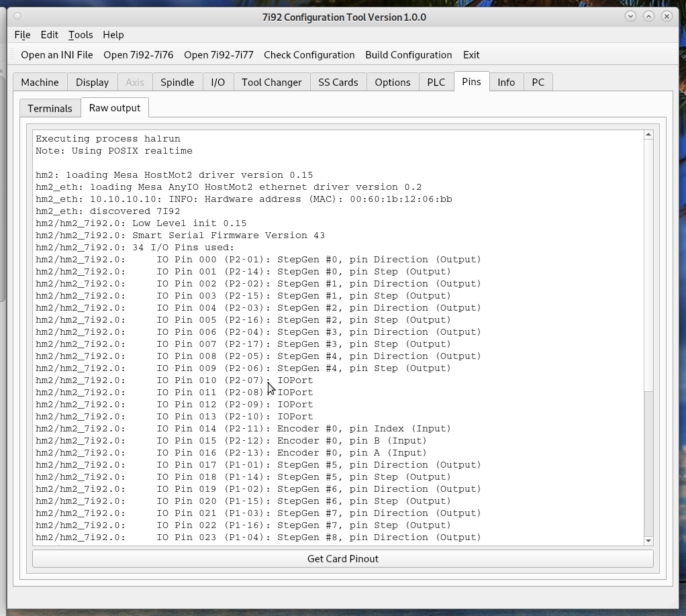Click 'Smart Serial Firmware Version 43' line
Image resolution: width=686 pixels, height=616 pixels.
tap(181, 236)
